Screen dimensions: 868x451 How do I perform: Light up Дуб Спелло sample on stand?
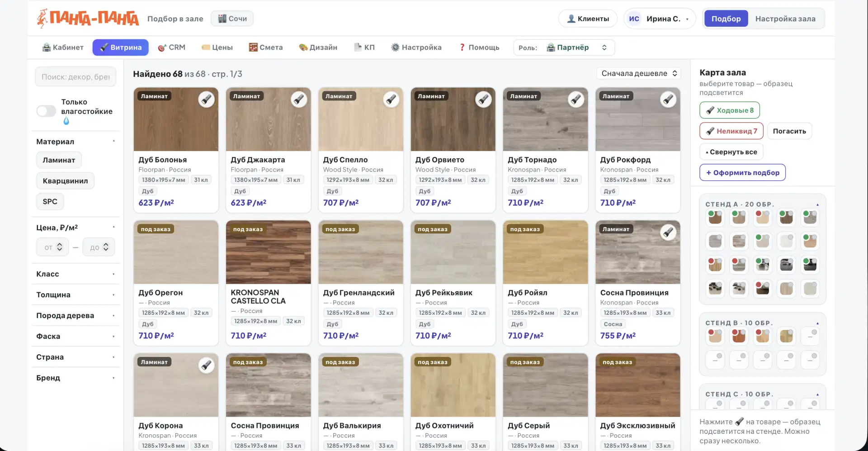coord(392,99)
